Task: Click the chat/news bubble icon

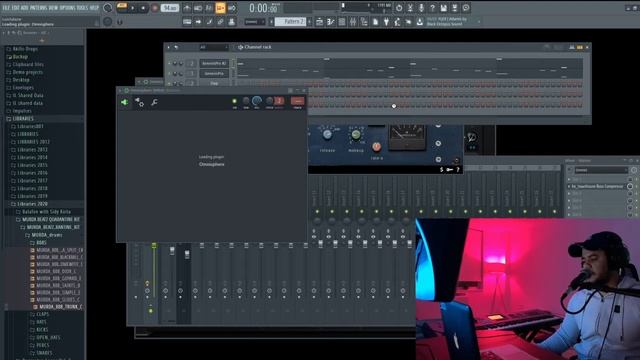Action: pos(466,8)
